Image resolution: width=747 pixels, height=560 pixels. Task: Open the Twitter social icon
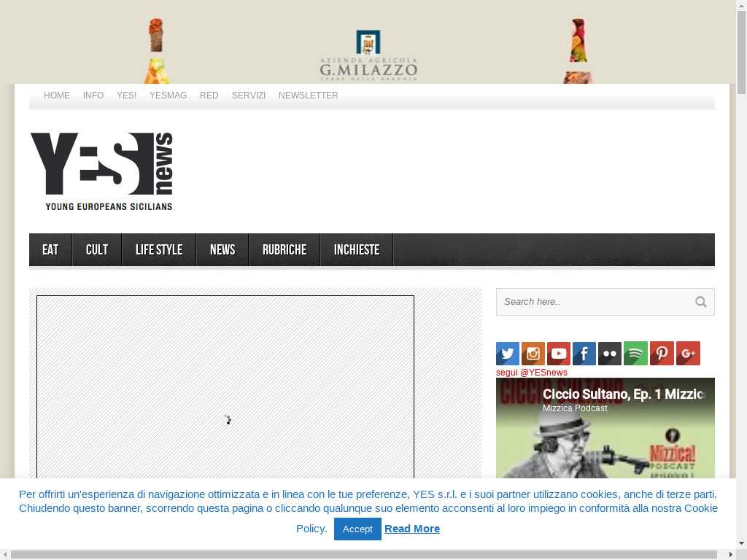point(508,354)
